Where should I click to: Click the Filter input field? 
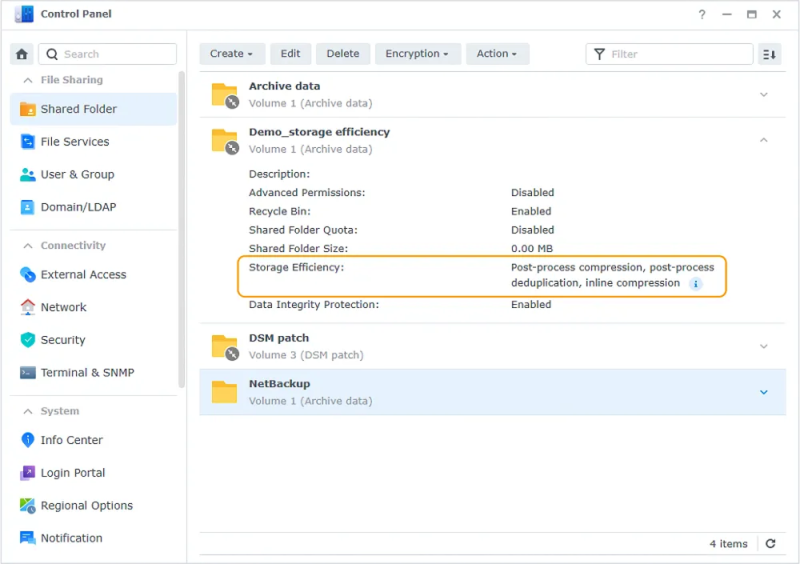coord(669,54)
